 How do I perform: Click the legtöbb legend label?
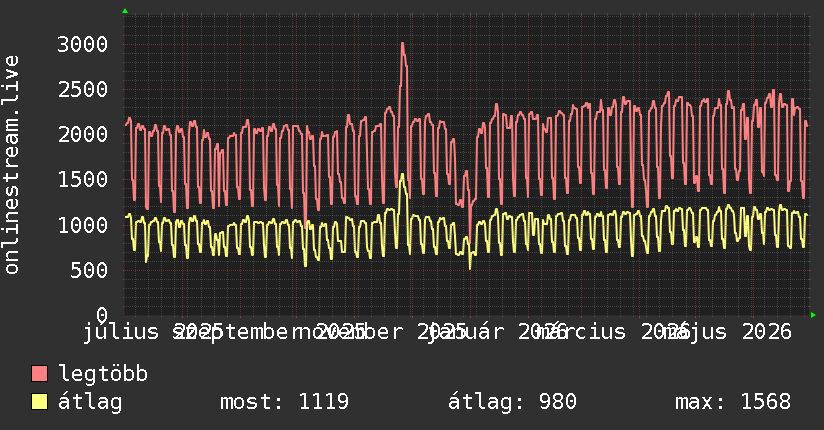tap(103, 374)
